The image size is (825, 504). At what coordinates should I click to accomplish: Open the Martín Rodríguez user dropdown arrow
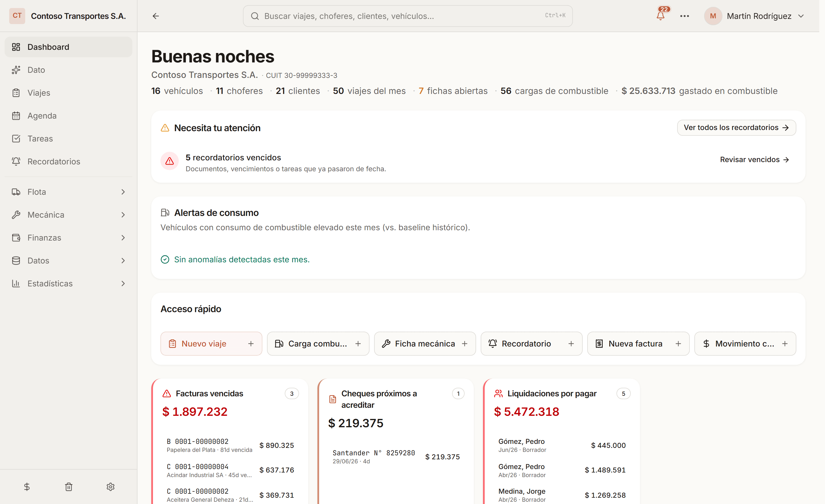[801, 16]
